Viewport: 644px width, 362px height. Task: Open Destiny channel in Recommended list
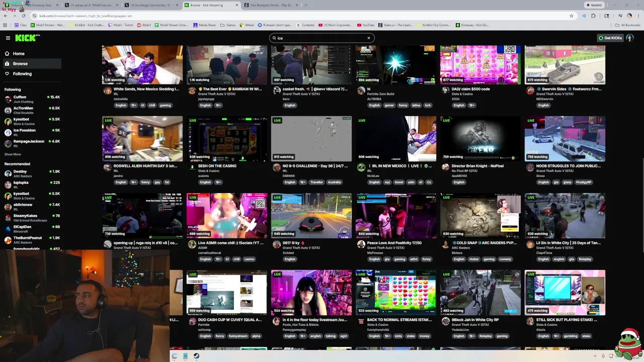[31, 173]
